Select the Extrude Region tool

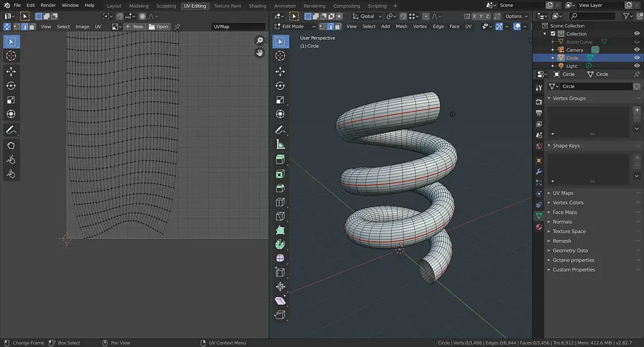coord(280,160)
